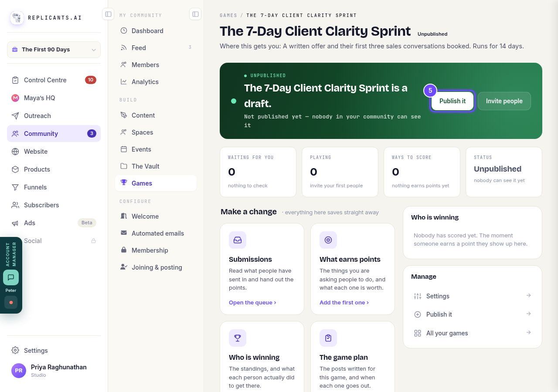Screen dimensions: 558x392
Task: Click the Submissions inbox icon
Action: tap(238, 240)
